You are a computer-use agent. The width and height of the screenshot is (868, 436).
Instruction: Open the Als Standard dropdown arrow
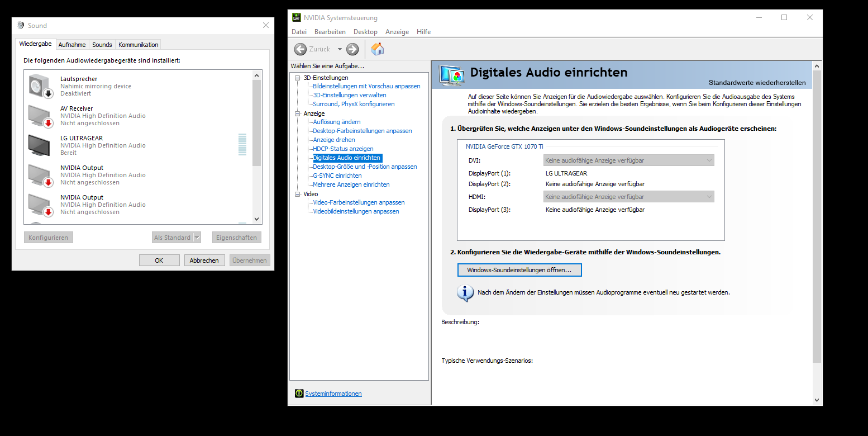(x=197, y=238)
